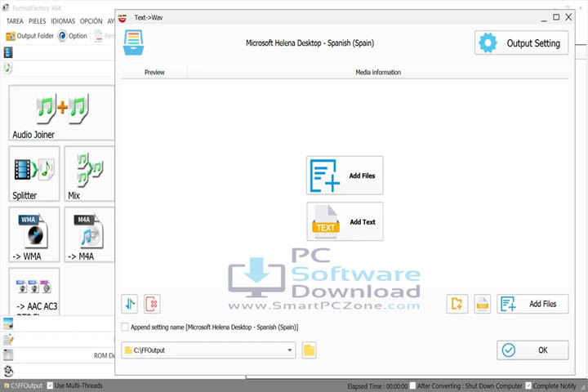Toggle Use Multi-Threads checkbox
Screen dimensions: 588x392
[x=50, y=385]
